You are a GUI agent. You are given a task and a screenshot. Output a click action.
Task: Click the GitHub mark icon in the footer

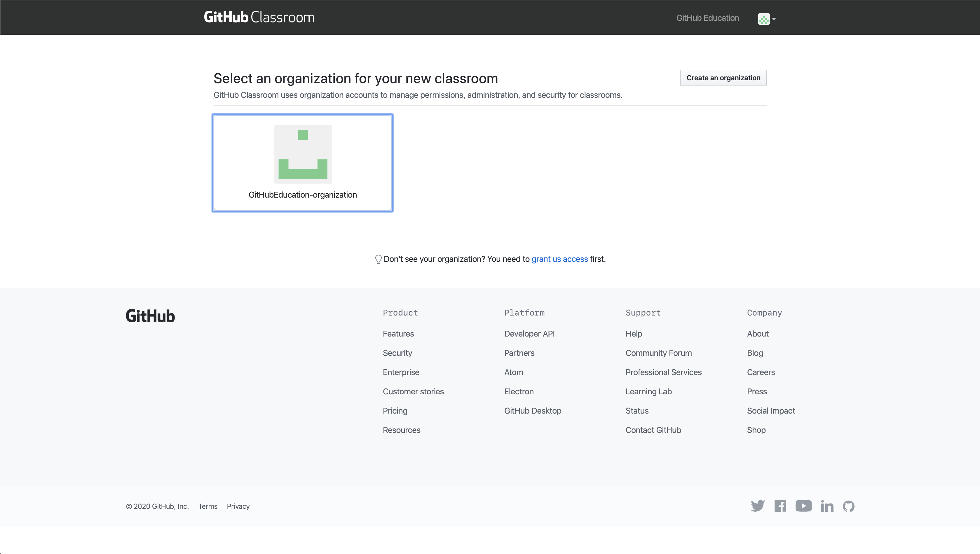click(849, 506)
